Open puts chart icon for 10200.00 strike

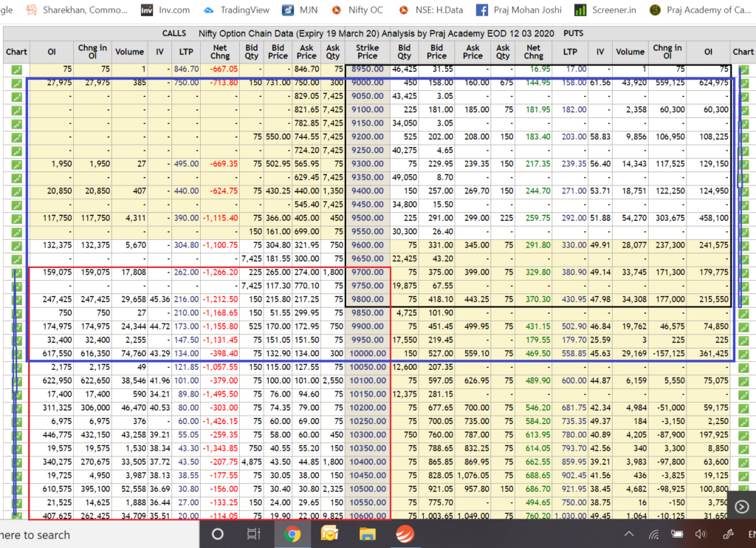[x=743, y=408]
